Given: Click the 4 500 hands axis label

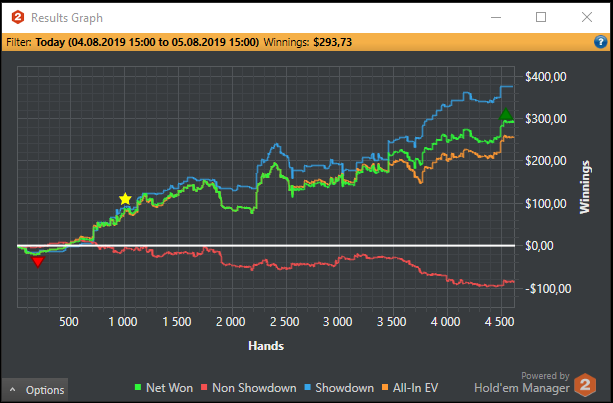Looking at the screenshot, I should tap(500, 322).
